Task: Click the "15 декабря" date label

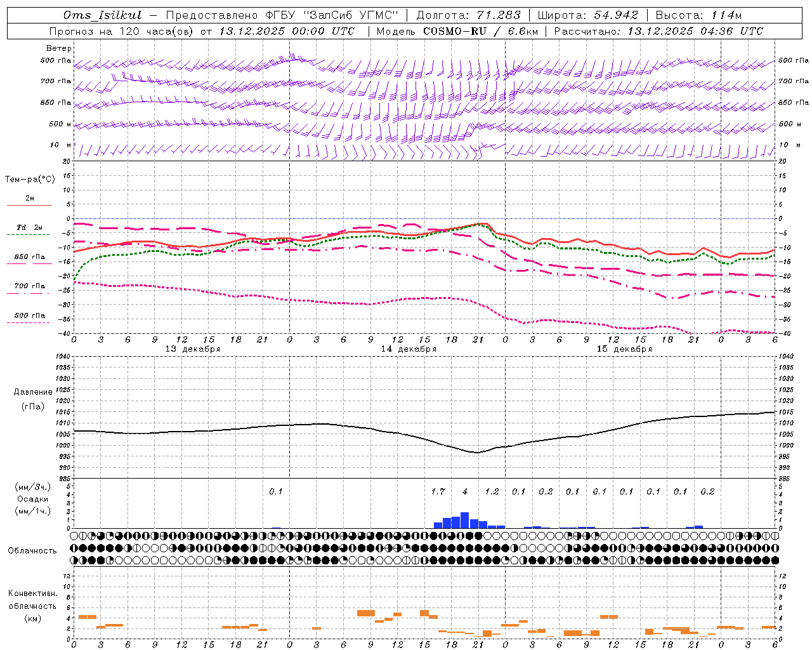Action: click(624, 349)
